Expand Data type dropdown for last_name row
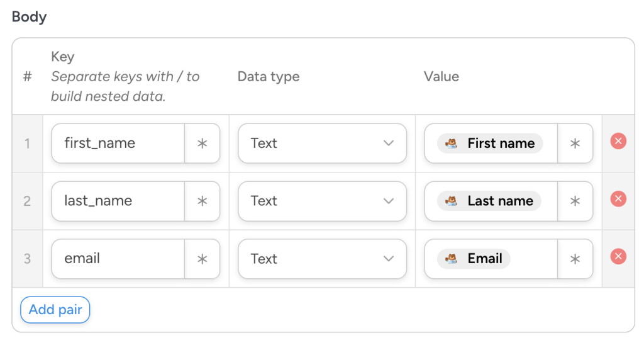644x340 pixels. [x=322, y=201]
